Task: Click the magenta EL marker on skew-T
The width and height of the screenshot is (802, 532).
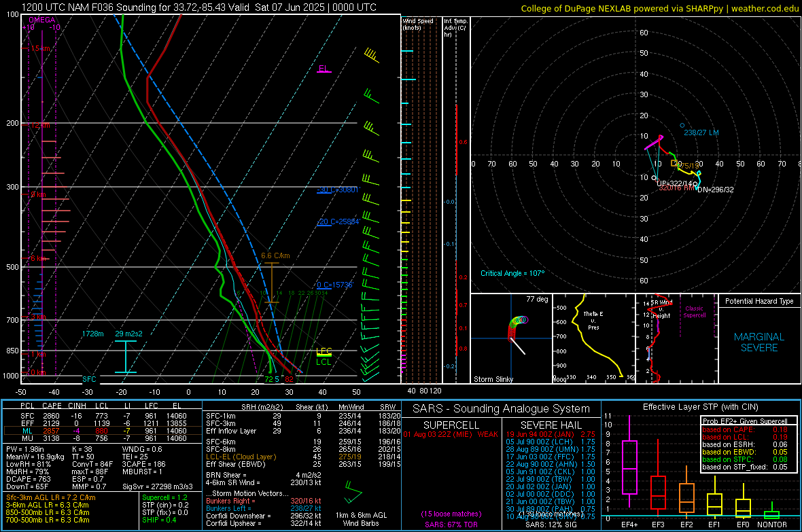Action: (324, 69)
